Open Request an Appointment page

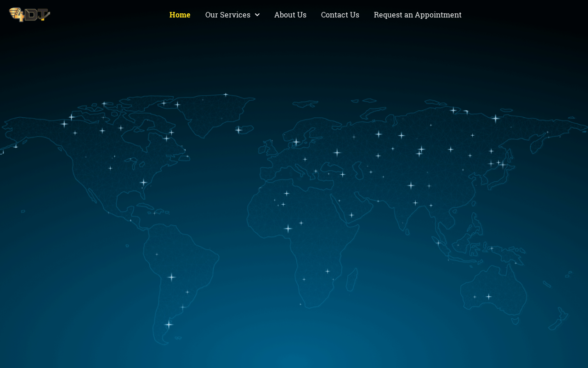418,15
